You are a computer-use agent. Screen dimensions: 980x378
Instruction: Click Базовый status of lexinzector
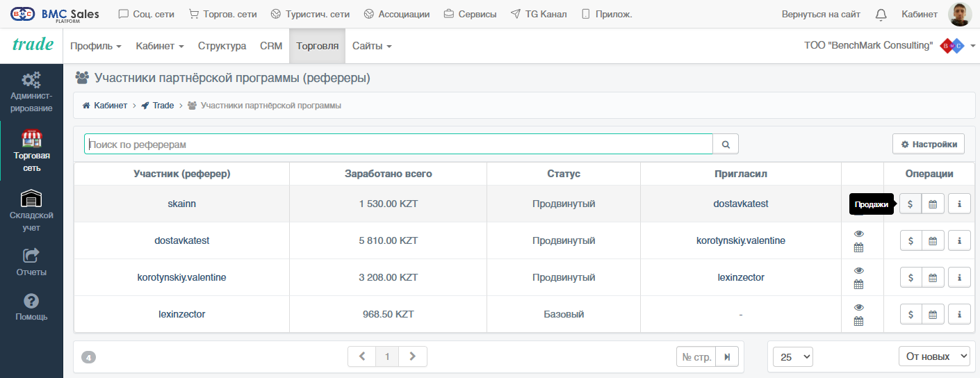pos(564,314)
